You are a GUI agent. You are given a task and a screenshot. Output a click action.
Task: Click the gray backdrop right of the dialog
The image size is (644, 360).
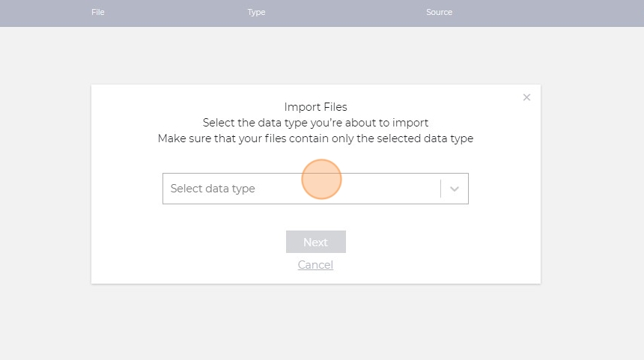[592, 187]
